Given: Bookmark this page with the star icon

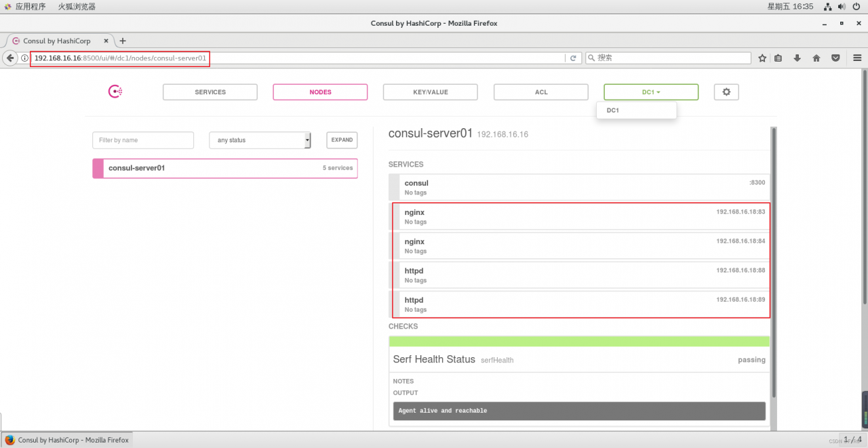Looking at the screenshot, I should pos(762,58).
